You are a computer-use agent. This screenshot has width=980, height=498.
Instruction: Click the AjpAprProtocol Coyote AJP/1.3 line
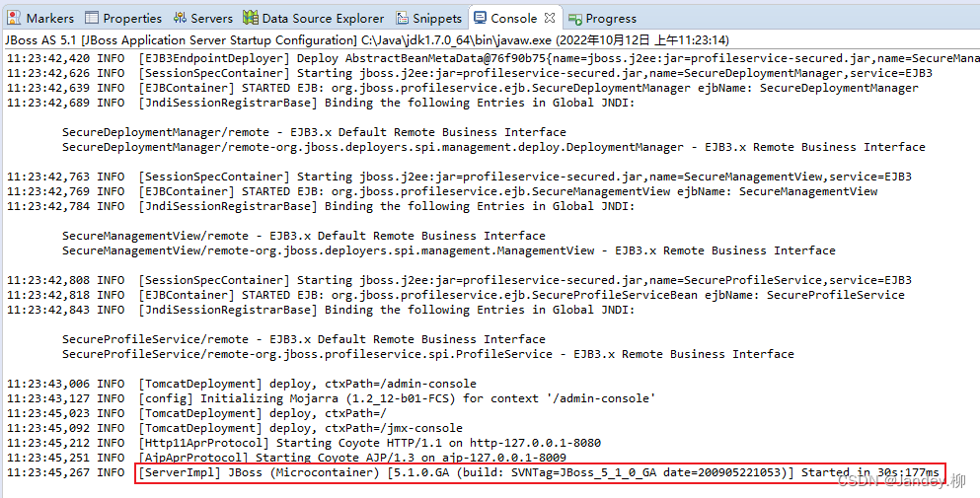pyautogui.click(x=286, y=458)
